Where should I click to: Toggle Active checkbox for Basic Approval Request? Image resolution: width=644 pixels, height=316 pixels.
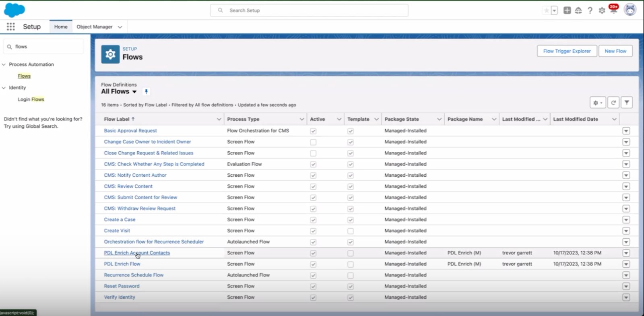[313, 131]
